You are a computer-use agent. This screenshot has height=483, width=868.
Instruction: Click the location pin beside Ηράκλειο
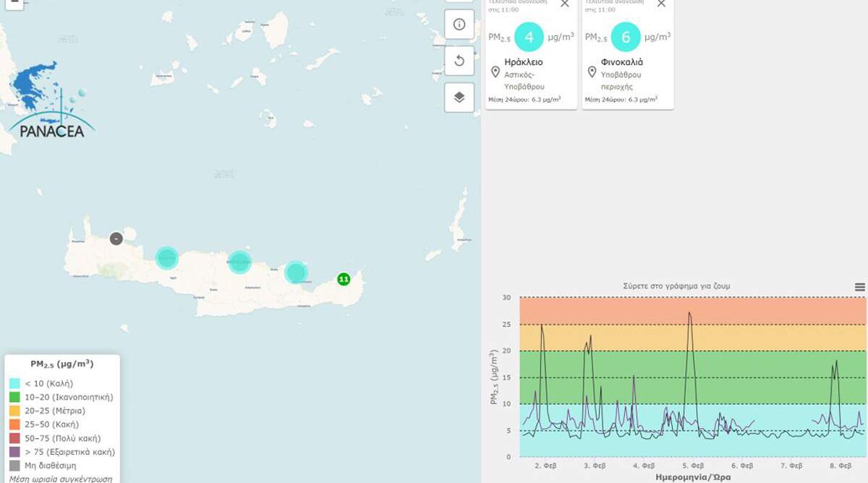(x=495, y=72)
